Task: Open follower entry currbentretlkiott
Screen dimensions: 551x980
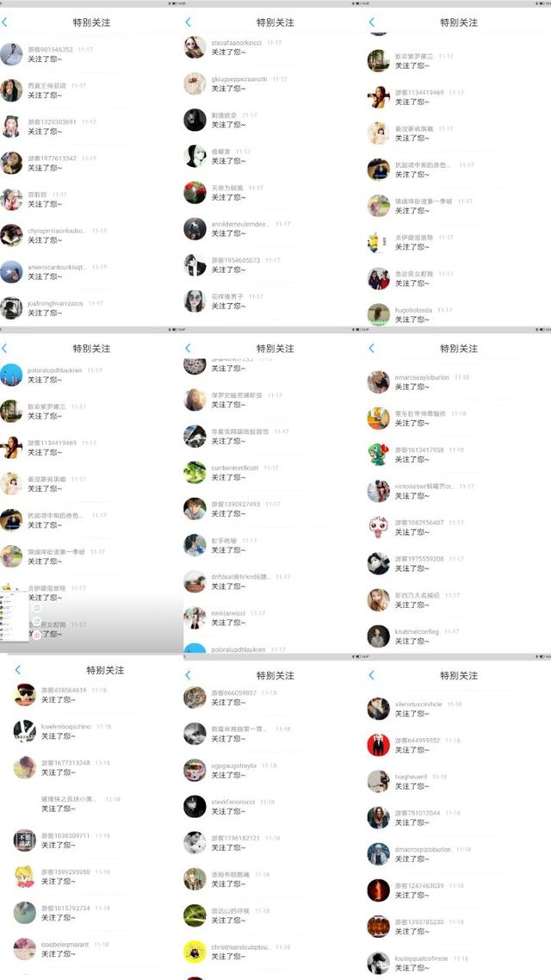Action: point(275,473)
